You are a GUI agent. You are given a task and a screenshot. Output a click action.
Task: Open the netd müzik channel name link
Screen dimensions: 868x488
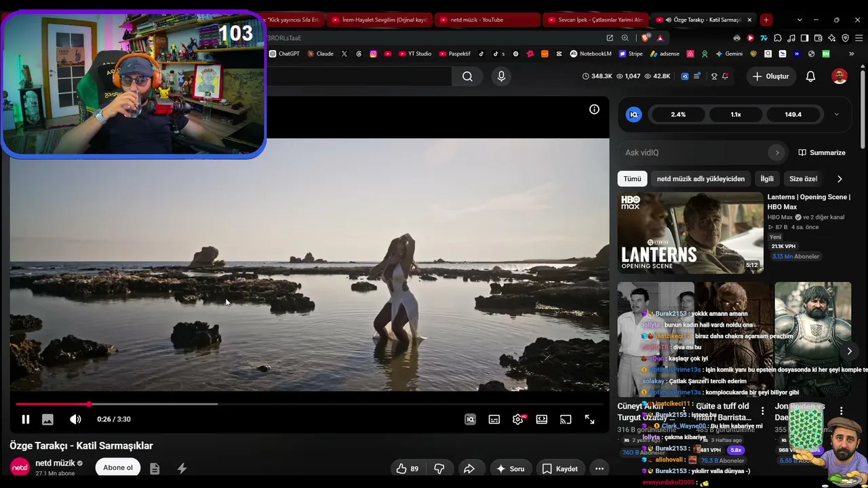pos(55,463)
